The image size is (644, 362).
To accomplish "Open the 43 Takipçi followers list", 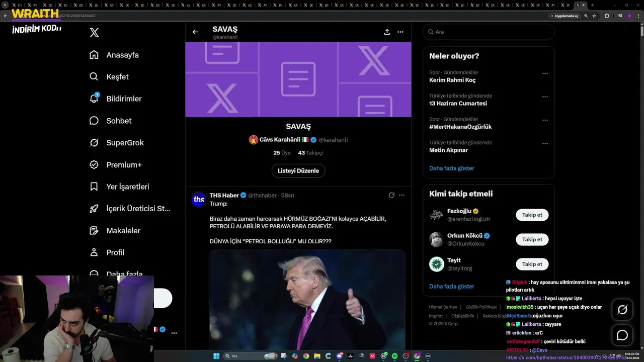I will tap(310, 152).
